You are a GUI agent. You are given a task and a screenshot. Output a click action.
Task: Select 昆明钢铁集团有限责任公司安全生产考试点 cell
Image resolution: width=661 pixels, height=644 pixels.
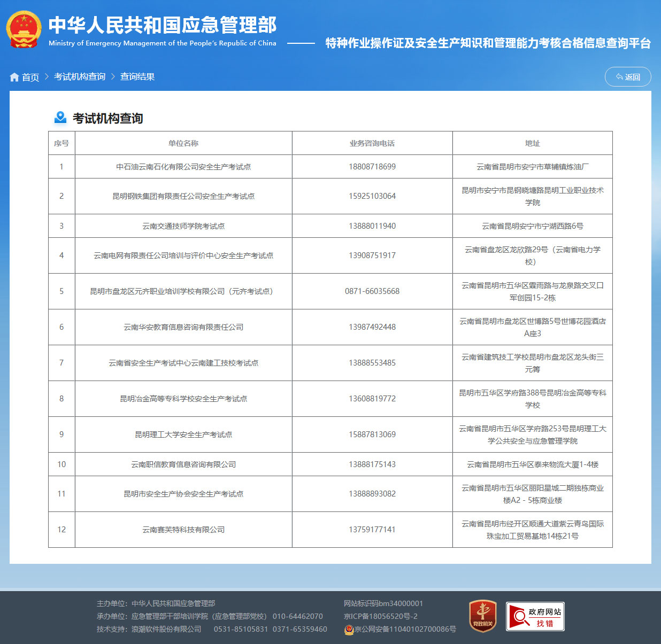(x=183, y=196)
